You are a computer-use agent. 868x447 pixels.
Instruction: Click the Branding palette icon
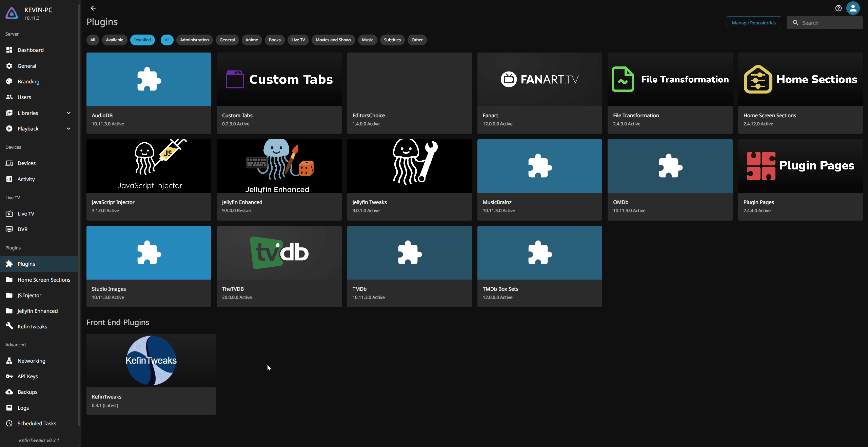point(9,81)
